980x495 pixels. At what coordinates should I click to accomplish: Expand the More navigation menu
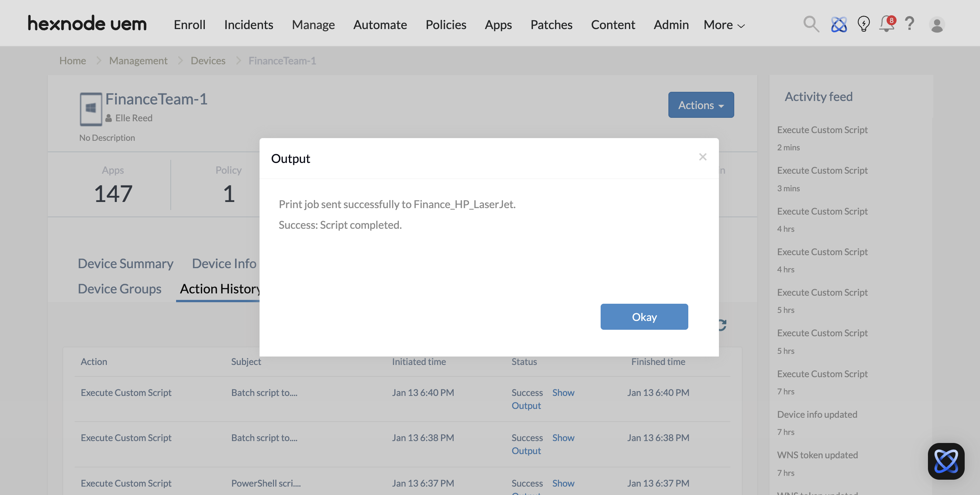tap(723, 24)
